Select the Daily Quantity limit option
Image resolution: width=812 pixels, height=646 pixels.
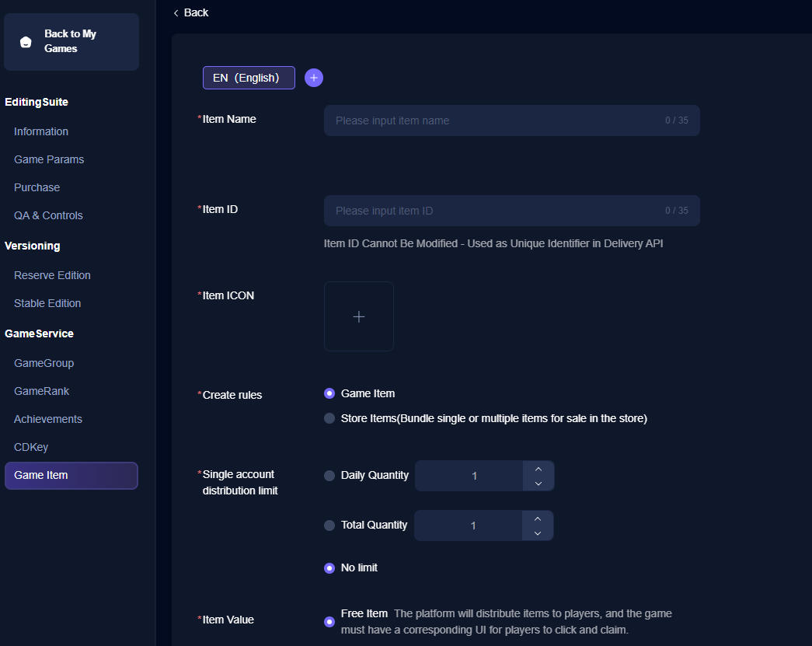(329, 476)
